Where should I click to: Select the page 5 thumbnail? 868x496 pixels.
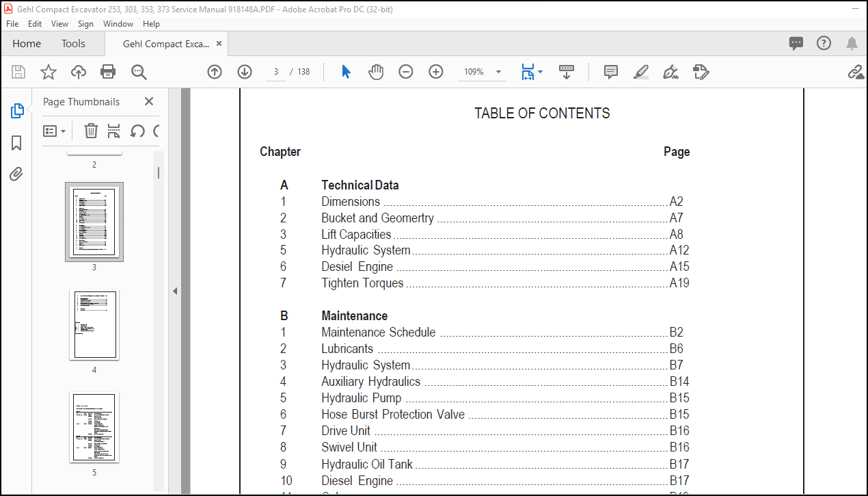point(94,428)
